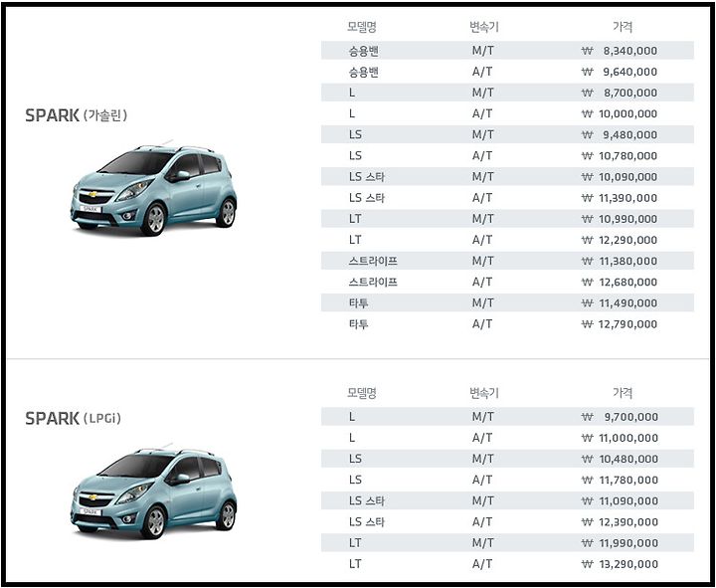Click the LPGi table's 가격 column header

[x=623, y=393]
